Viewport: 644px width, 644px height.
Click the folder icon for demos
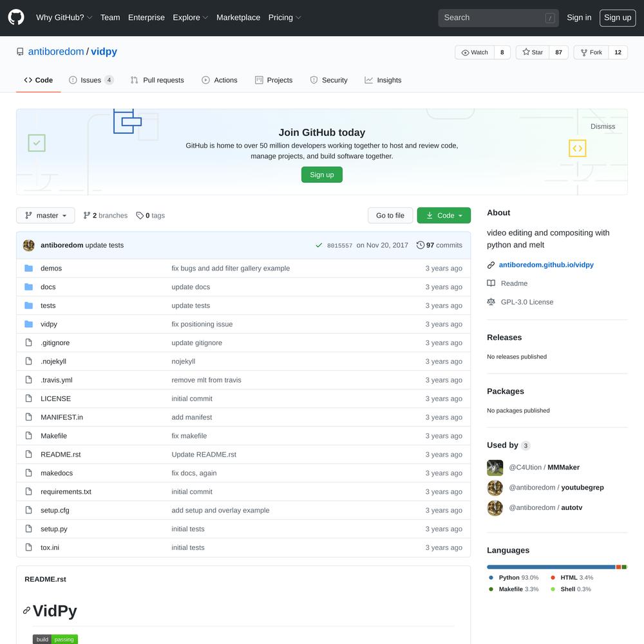pos(28,268)
